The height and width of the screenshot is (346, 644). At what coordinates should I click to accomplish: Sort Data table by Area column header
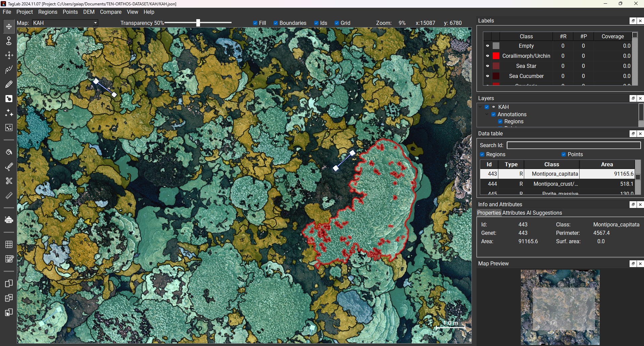[607, 165]
